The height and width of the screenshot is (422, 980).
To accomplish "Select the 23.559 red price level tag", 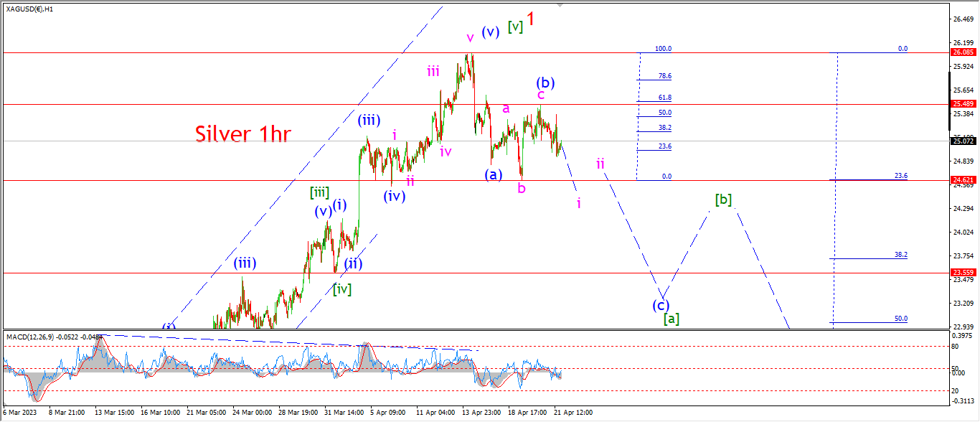I will click(963, 273).
